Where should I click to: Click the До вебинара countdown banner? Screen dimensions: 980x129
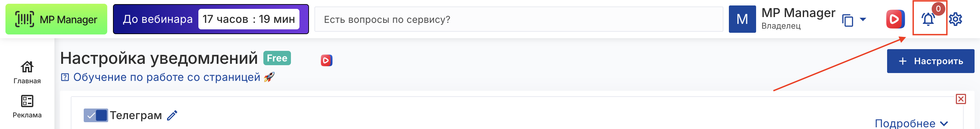click(211, 19)
